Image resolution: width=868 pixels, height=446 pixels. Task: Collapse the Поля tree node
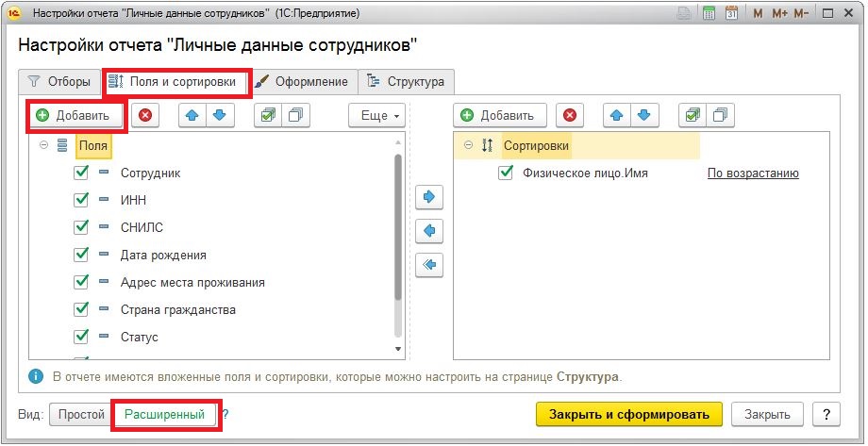coord(43,145)
